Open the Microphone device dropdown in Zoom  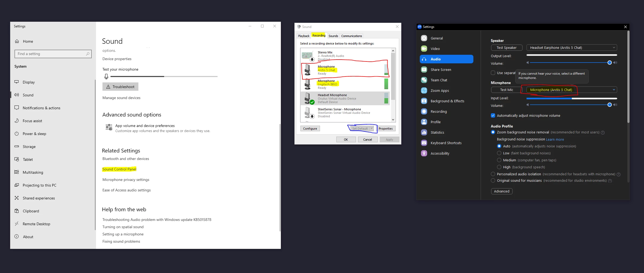(x=572, y=90)
